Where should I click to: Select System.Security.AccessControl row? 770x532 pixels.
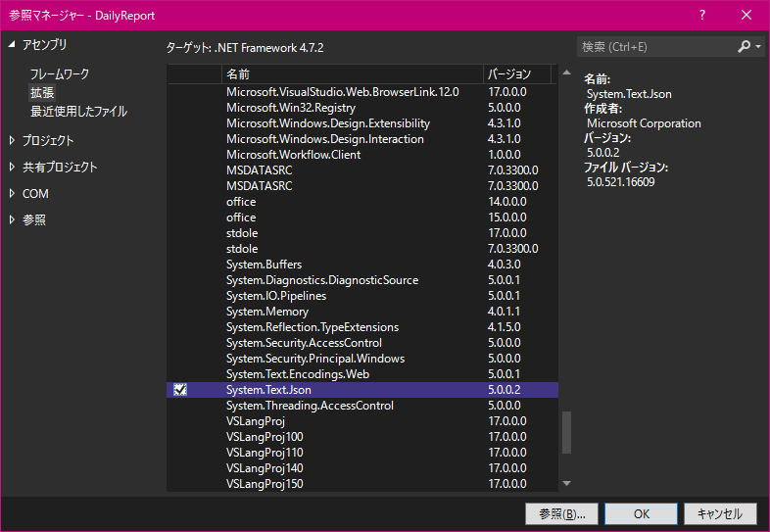tap(362, 343)
